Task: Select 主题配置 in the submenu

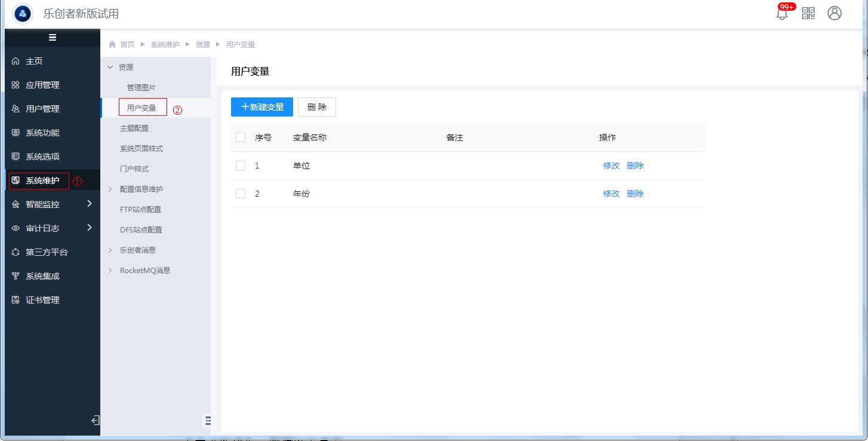Action: point(134,128)
